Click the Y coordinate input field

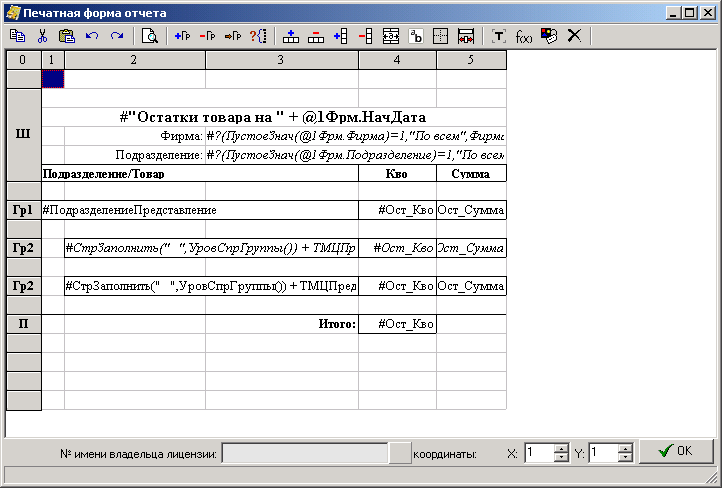pos(603,453)
